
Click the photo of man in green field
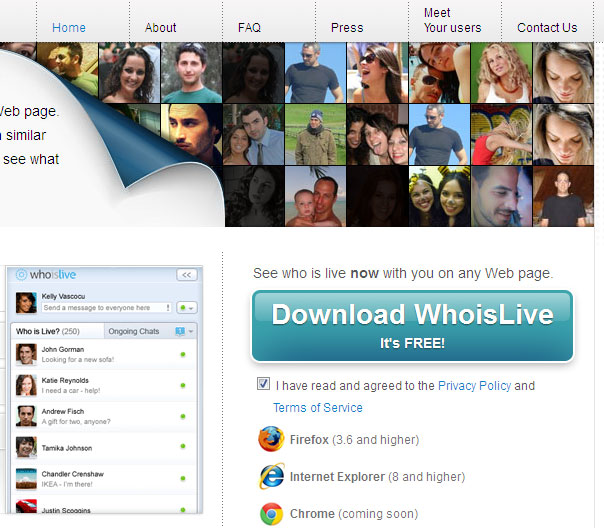click(315, 134)
